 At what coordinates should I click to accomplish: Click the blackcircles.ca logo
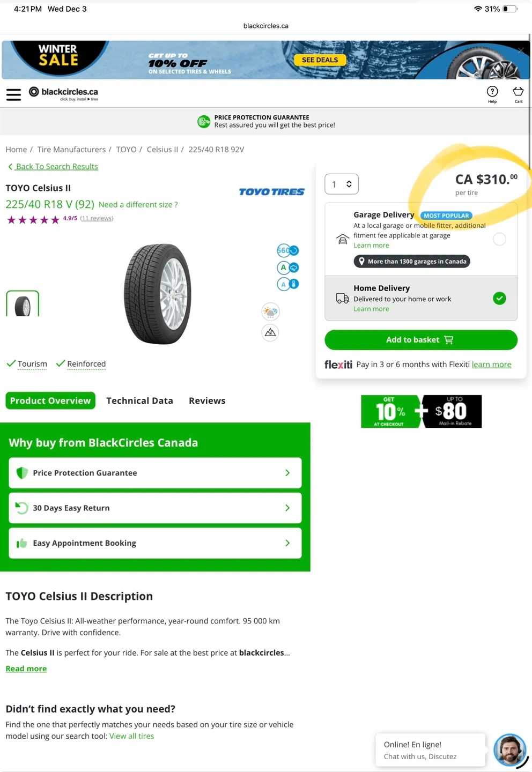tap(64, 93)
